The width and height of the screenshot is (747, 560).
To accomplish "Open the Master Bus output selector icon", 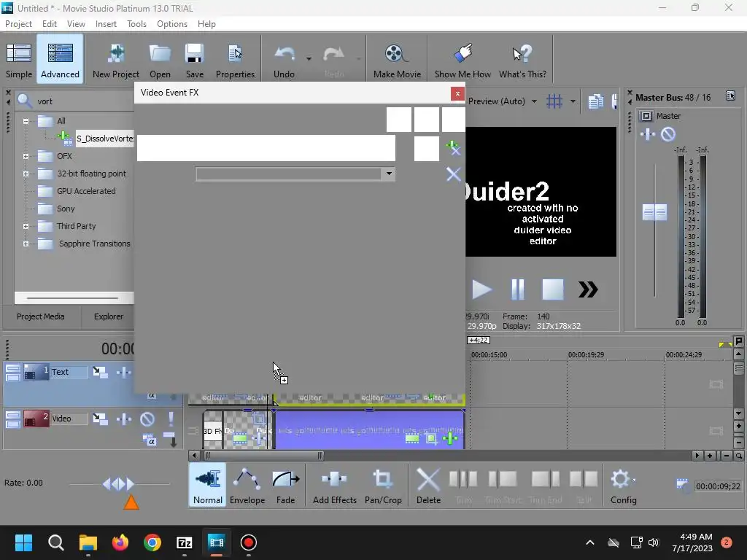I will coord(730,96).
